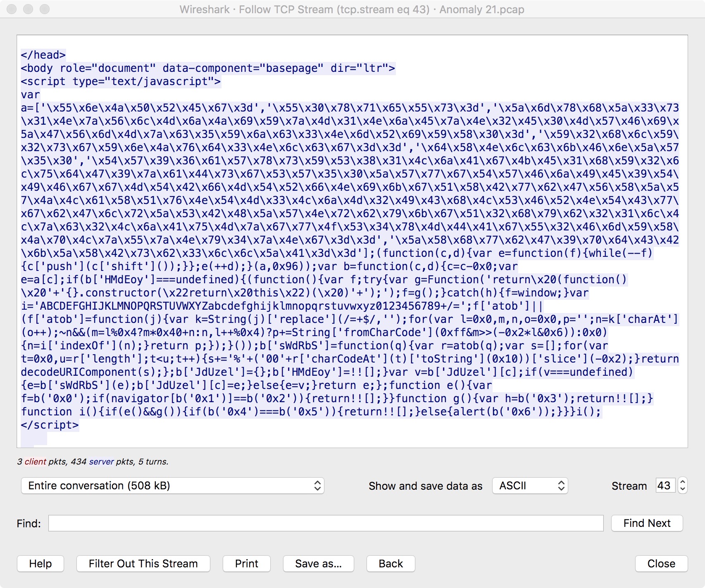Click the </head> line in the stream

click(43, 55)
